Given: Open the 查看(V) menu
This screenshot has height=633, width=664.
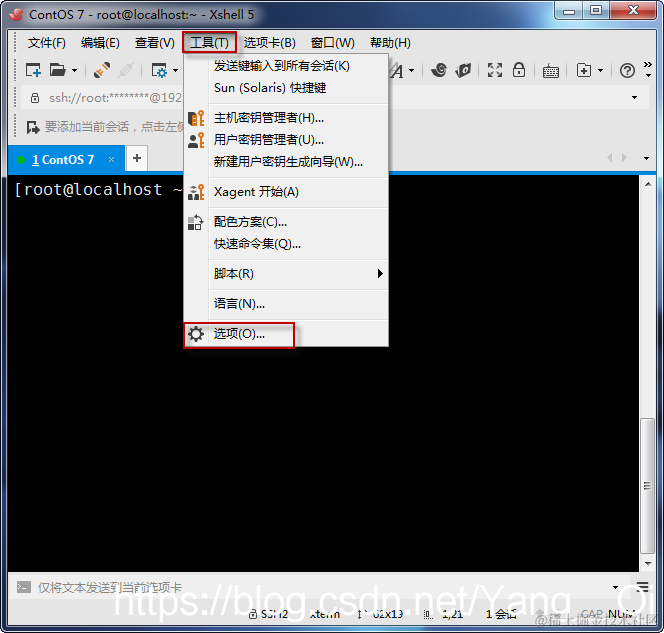Looking at the screenshot, I should [155, 43].
